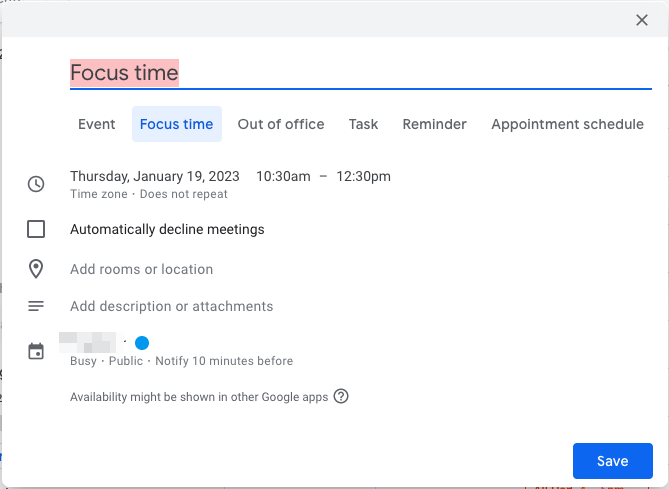Switch to the Event tab
This screenshot has width=669, height=489.
click(x=97, y=124)
